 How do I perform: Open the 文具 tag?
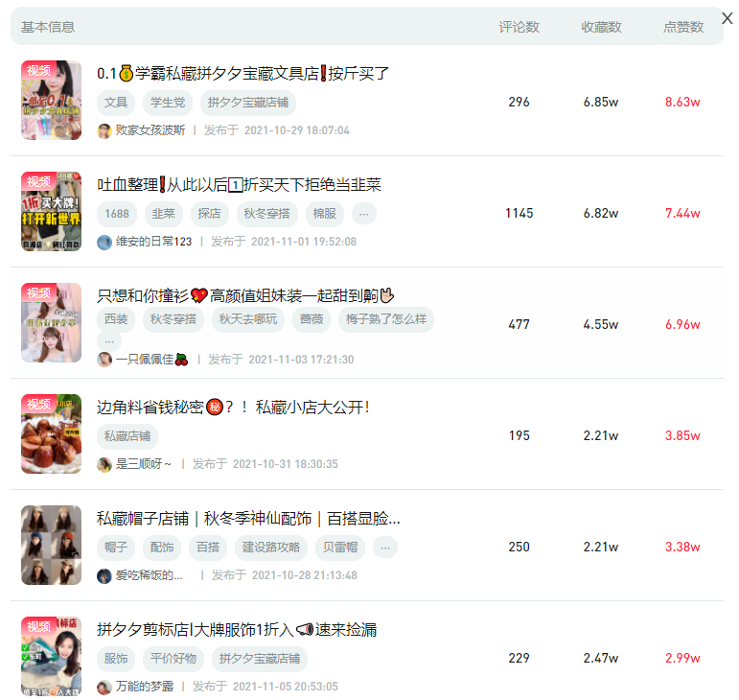pyautogui.click(x=116, y=103)
